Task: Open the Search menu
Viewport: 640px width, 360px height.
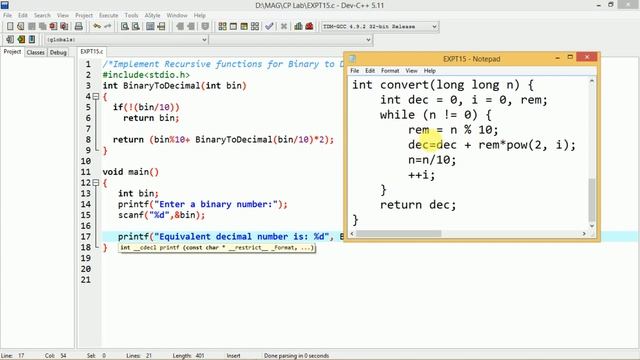Action: coord(42,15)
